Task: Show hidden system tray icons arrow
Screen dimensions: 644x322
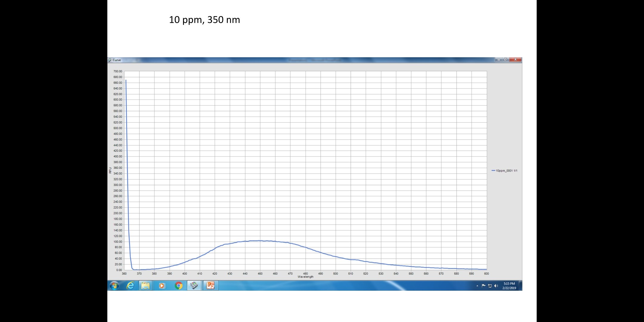Action: (x=477, y=286)
